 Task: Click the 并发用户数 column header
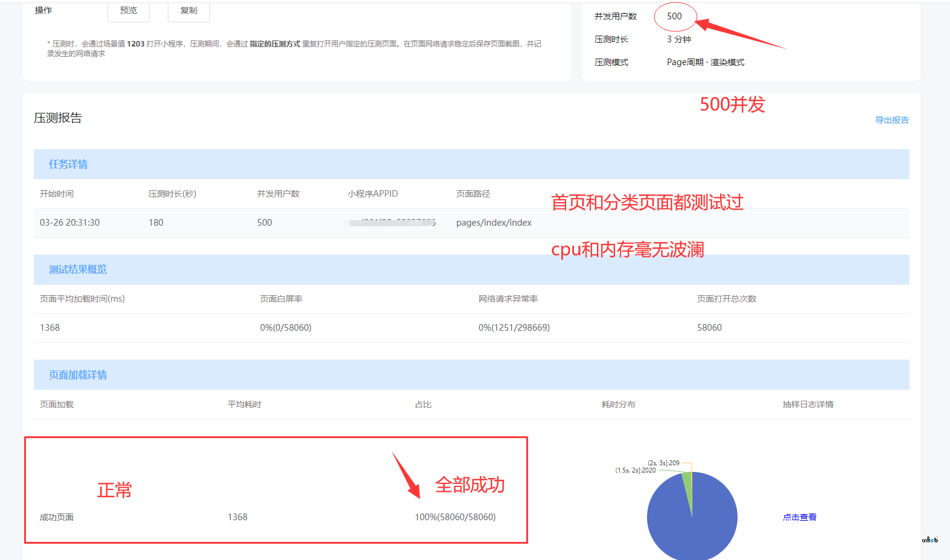278,194
